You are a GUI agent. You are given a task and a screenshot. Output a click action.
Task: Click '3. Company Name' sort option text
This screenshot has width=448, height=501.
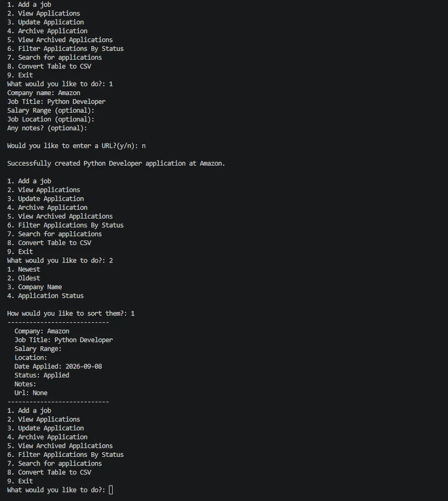coord(35,287)
